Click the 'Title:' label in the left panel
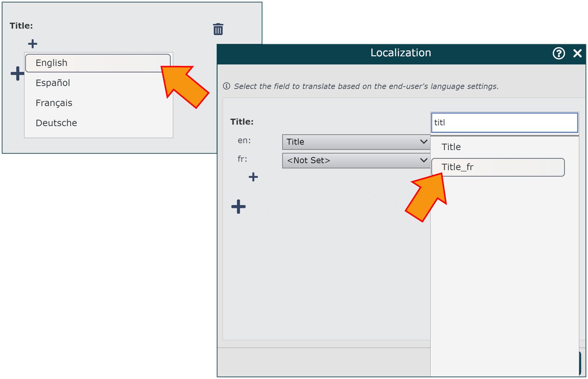 tap(21, 26)
